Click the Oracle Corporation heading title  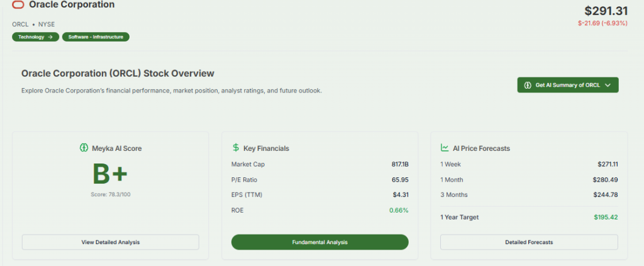click(72, 5)
